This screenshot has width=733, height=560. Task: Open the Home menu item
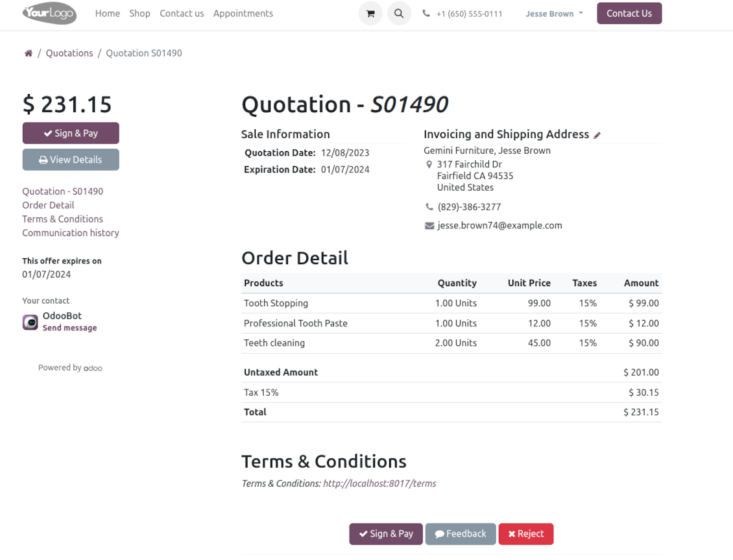point(108,14)
